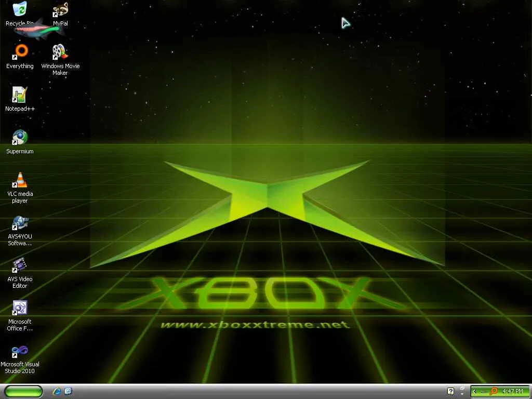Screen dimensions: 532x399
Task: Click the 4:47 PM system clock
Action: (513, 392)
